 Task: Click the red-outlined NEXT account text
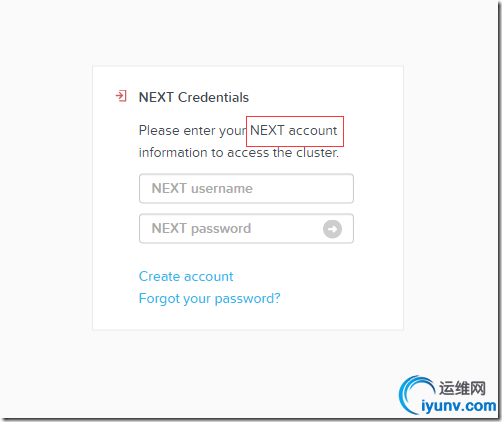(x=294, y=130)
